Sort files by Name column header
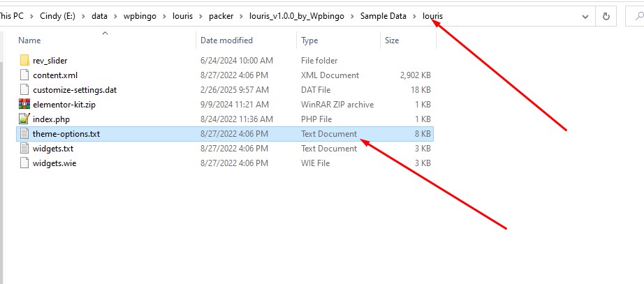The height and width of the screenshot is (284, 644). [x=29, y=40]
